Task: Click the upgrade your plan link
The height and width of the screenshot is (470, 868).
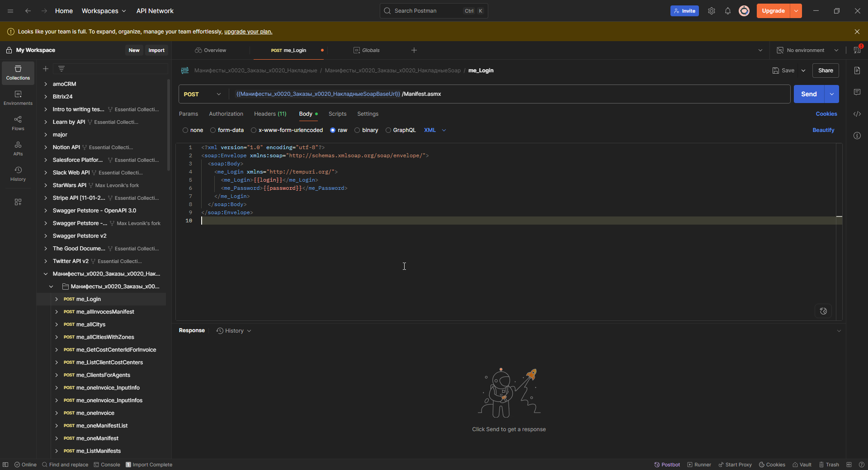Action: (x=248, y=32)
